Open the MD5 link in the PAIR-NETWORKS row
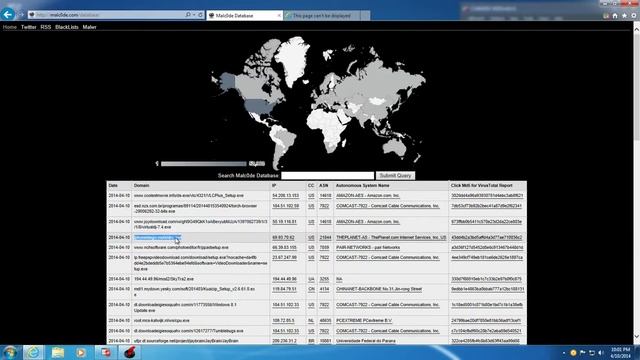 coord(487,247)
